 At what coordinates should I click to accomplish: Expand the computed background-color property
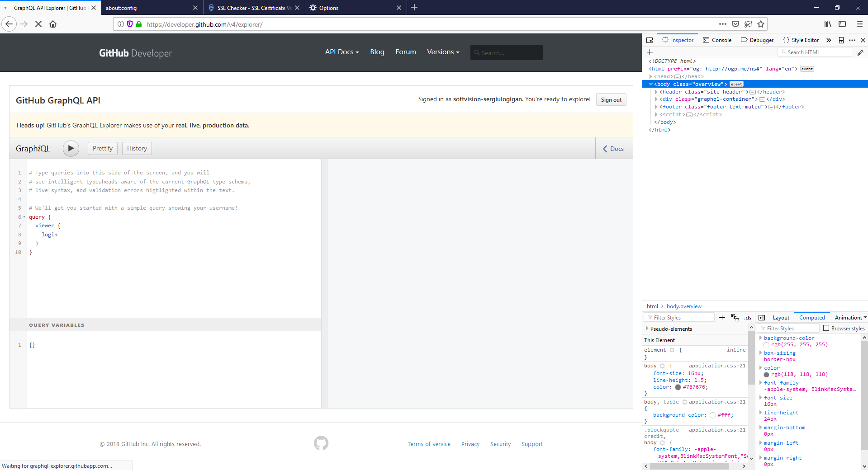pos(761,338)
